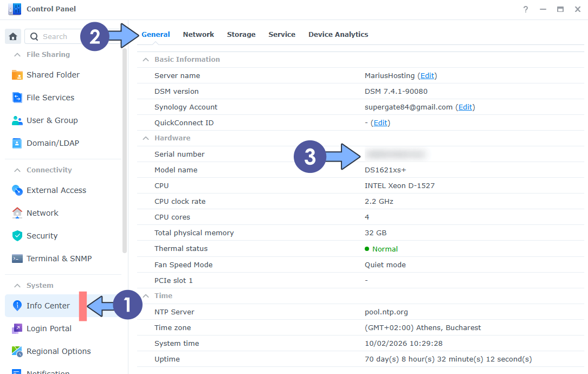Edit the Synology Account
Image resolution: width=588 pixels, height=374 pixels.
[x=465, y=107]
